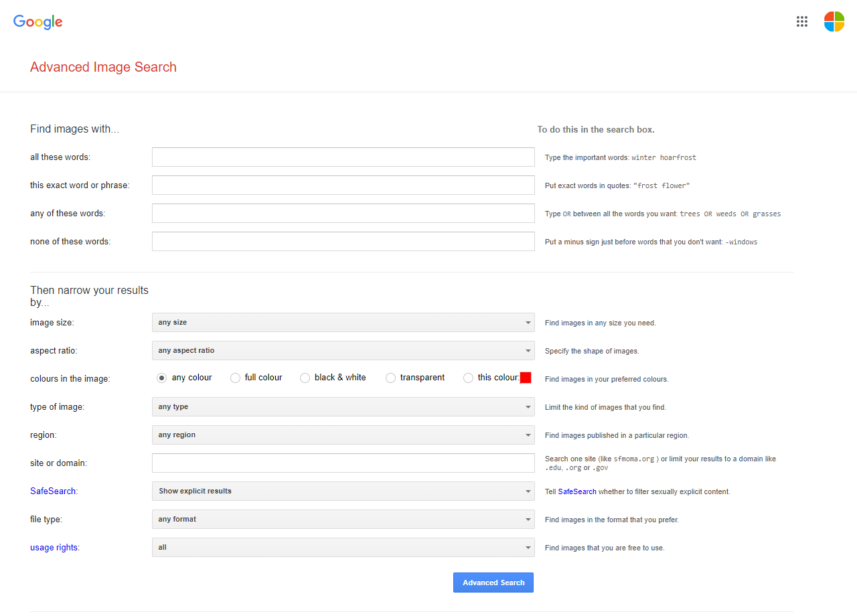857x616 pixels.
Task: Open the SafeSearch label link
Action: [53, 491]
